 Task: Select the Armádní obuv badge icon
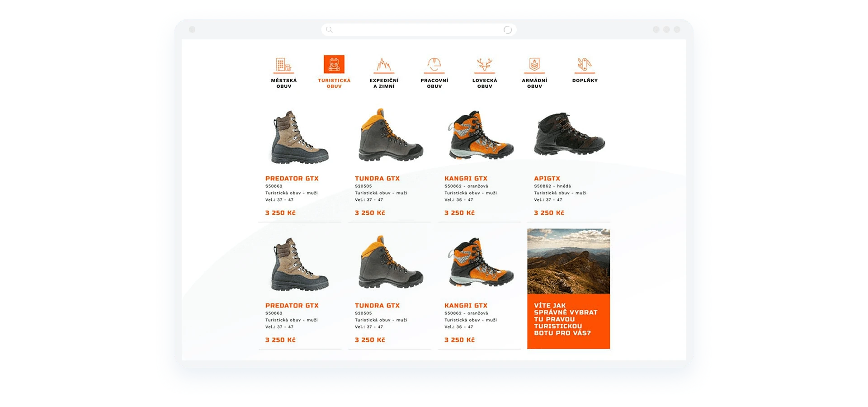(534, 65)
